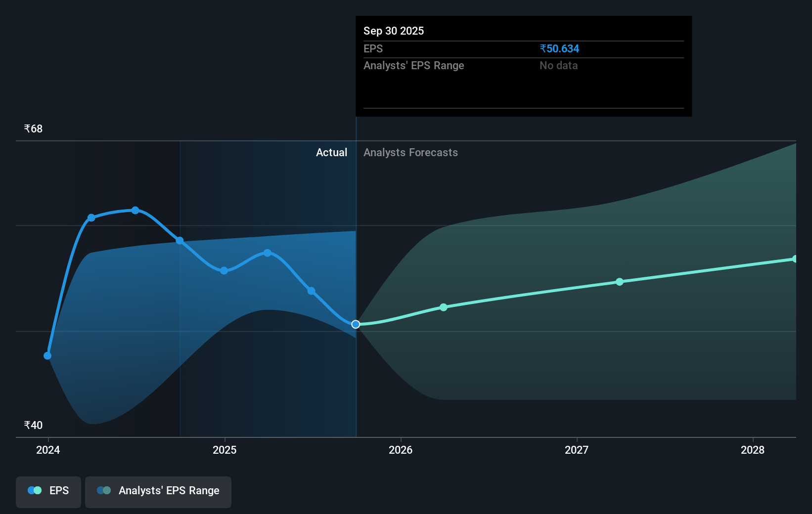Select the highlighted Sep 30 2025 data point
Screen dimensions: 812x514
pos(355,324)
